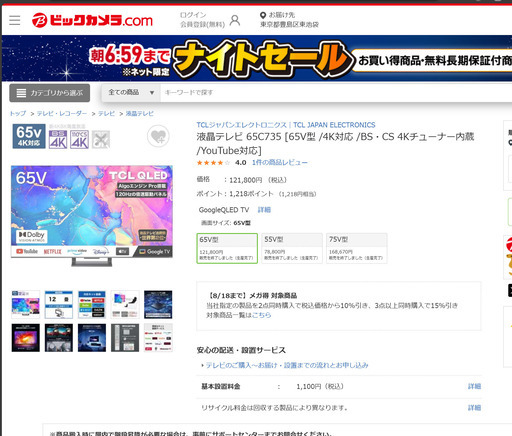512x436 pixels.
Task: Select first thumbnail in top row
Action: click(x=26, y=304)
